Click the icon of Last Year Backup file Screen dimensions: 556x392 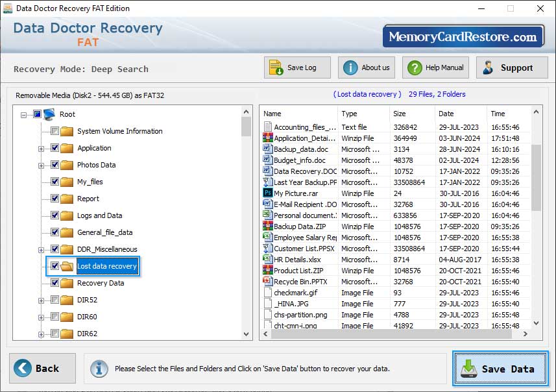(x=268, y=182)
